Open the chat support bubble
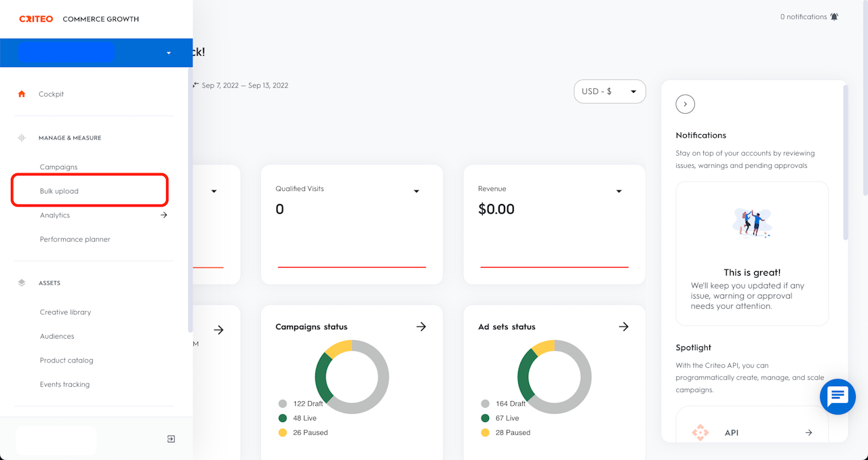The width and height of the screenshot is (868, 460). pos(837,396)
